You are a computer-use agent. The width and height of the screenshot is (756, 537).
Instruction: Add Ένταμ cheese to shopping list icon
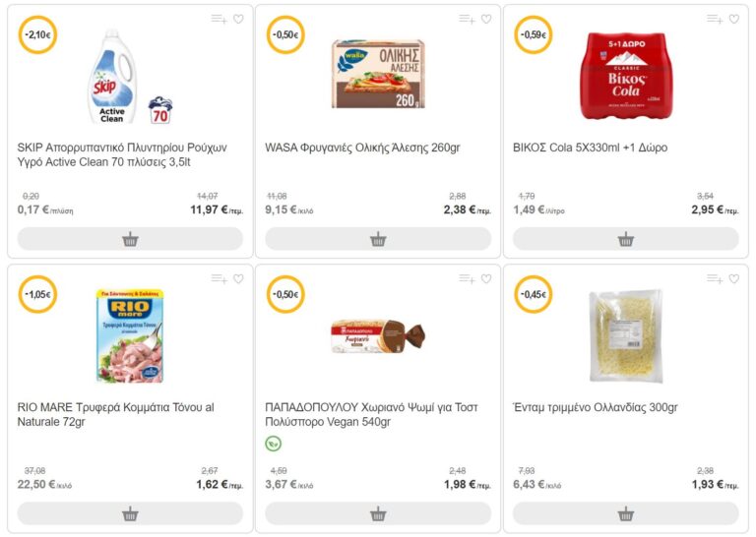(715, 279)
